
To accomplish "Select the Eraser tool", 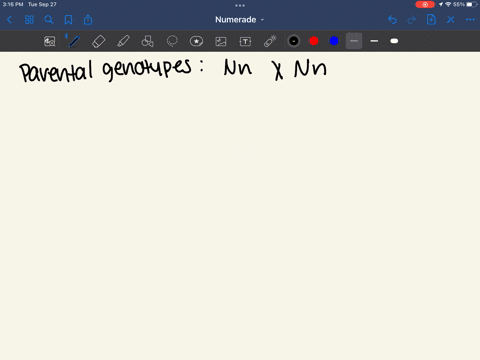I will click(x=98, y=41).
